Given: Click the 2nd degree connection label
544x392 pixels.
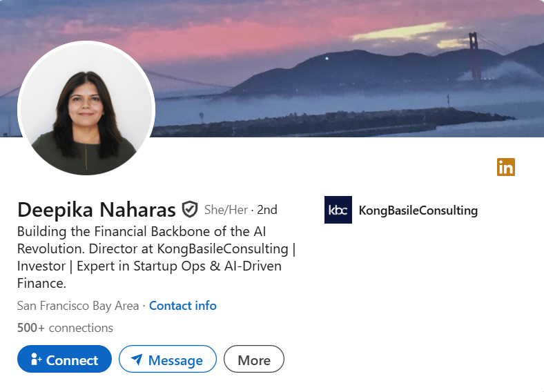Looking at the screenshot, I should [267, 210].
